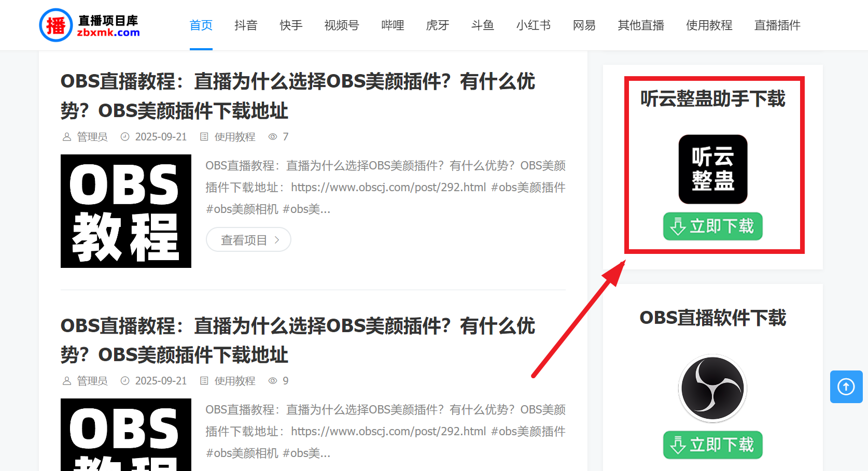Click the 播 site logo icon
The image size is (868, 471).
click(55, 24)
